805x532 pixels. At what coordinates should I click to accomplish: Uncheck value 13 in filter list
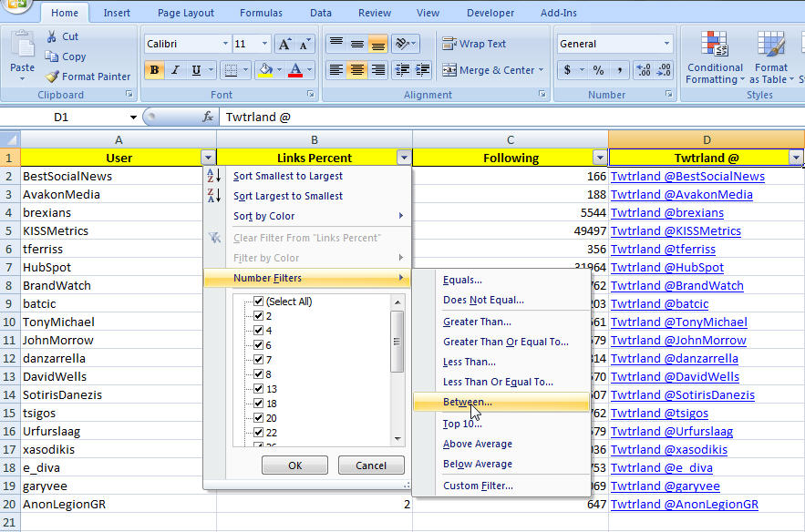(x=259, y=389)
